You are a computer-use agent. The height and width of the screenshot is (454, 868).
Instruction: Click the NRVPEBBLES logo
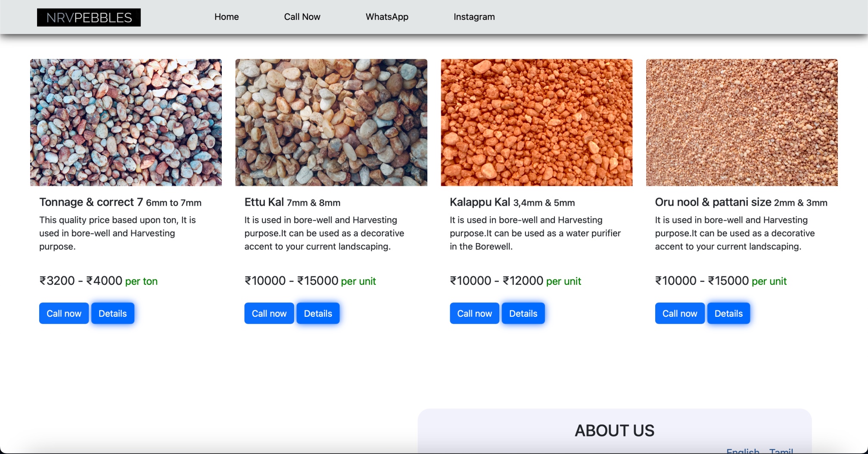[89, 18]
